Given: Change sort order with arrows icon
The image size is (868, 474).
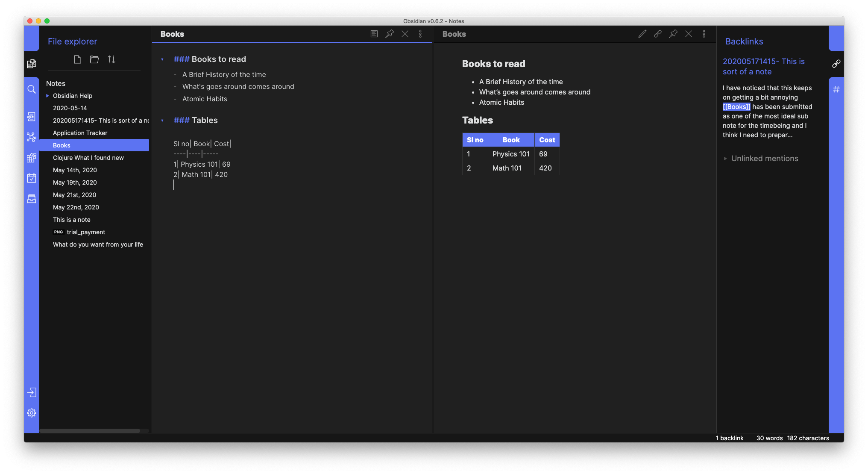Looking at the screenshot, I should (x=111, y=59).
